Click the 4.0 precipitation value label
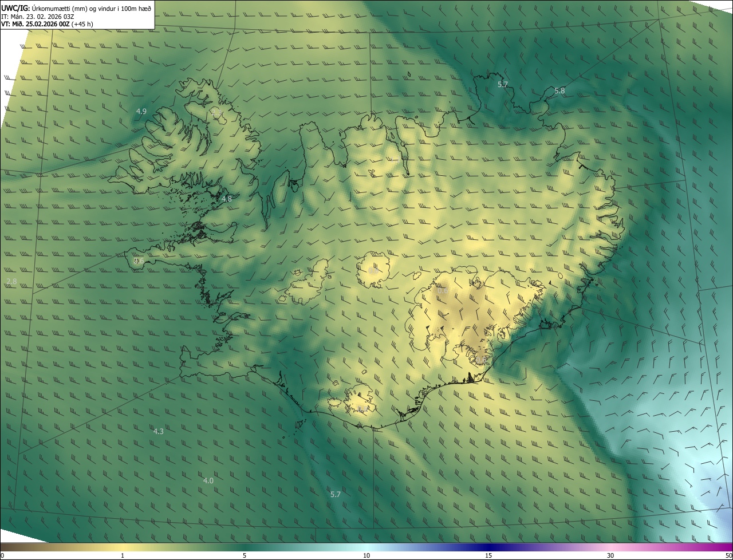This screenshot has width=733, height=560. (x=208, y=480)
